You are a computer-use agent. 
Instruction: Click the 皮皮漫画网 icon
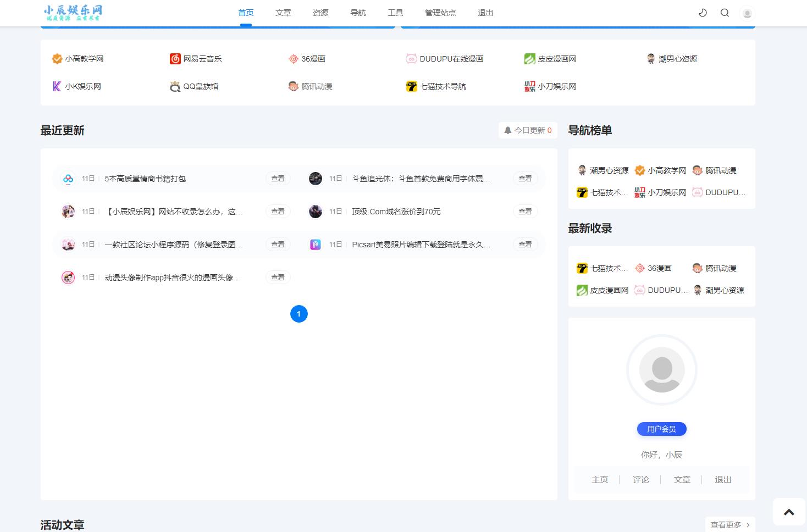[529, 58]
